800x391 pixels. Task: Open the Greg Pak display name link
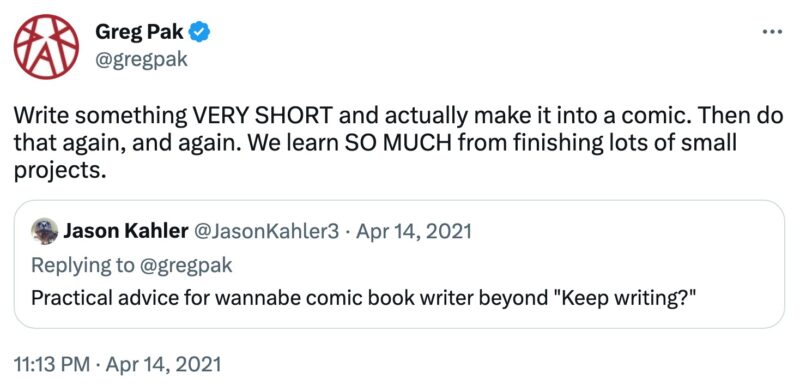click(139, 34)
